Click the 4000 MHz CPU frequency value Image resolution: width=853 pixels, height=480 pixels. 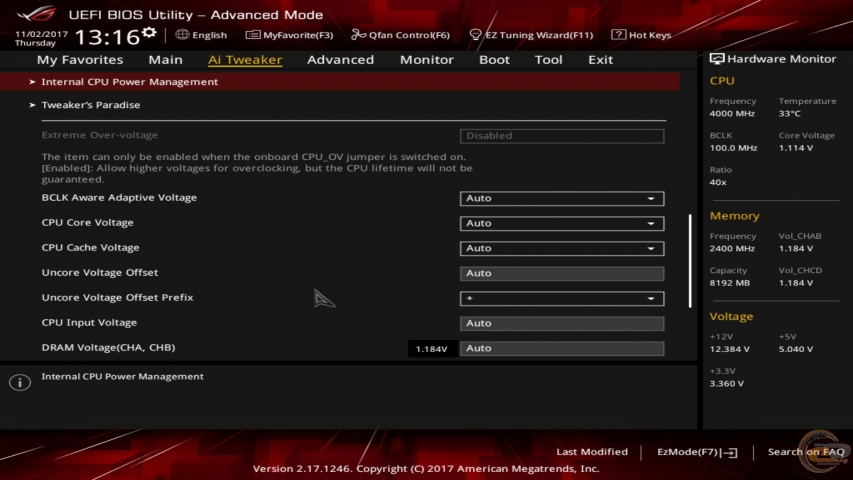coord(732,113)
